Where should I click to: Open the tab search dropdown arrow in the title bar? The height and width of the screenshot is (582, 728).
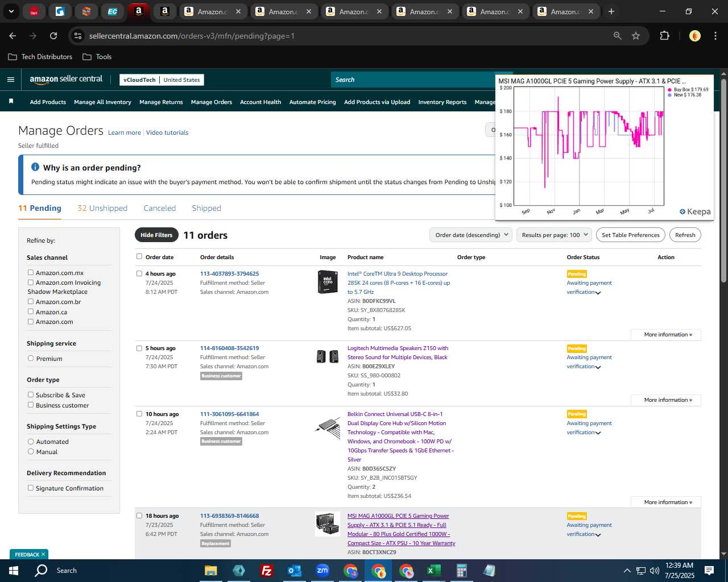click(x=11, y=11)
